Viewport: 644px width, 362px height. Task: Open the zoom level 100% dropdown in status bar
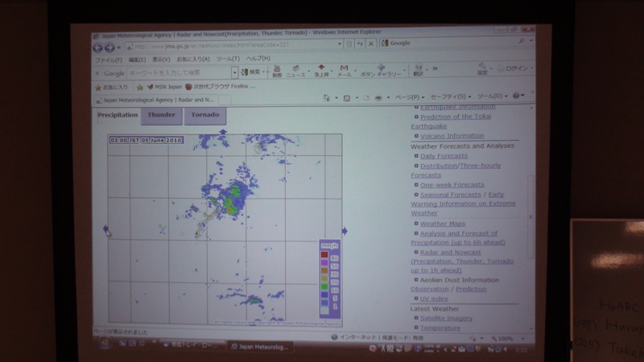click(x=522, y=339)
